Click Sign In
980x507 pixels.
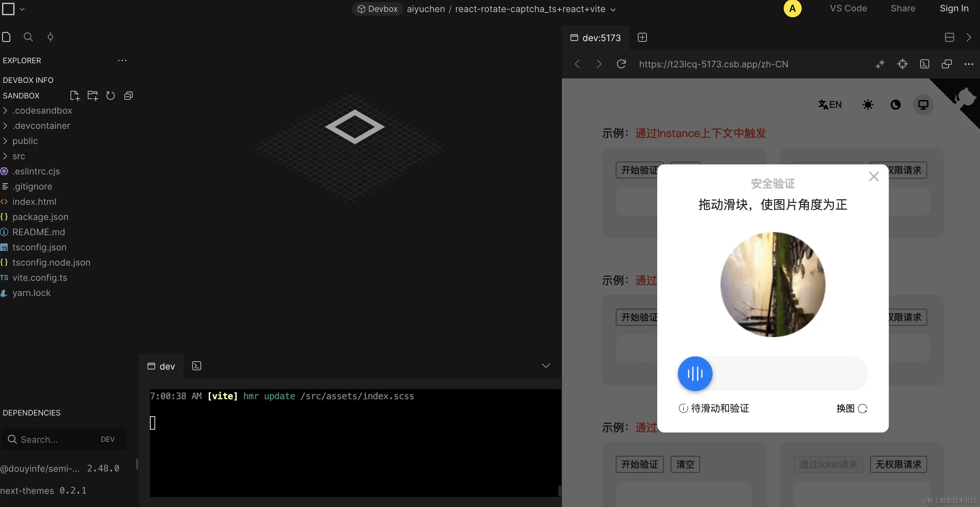tap(954, 8)
